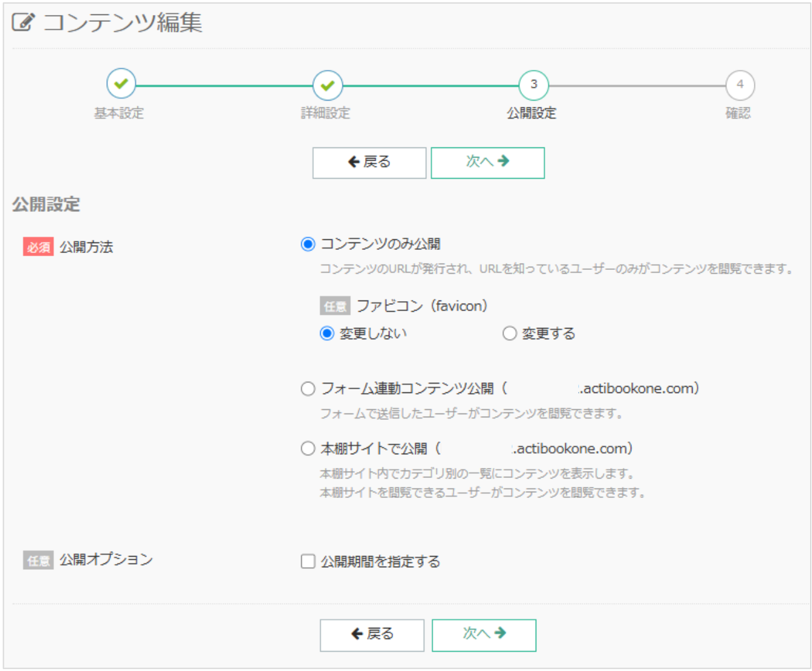Image resolution: width=812 pixels, height=671 pixels.
Task: Click the 基本設定 step label
Action: tap(119, 113)
